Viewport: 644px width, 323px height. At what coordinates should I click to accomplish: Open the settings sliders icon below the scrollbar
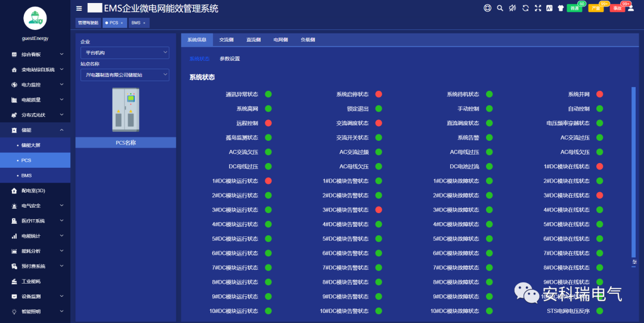point(634,263)
